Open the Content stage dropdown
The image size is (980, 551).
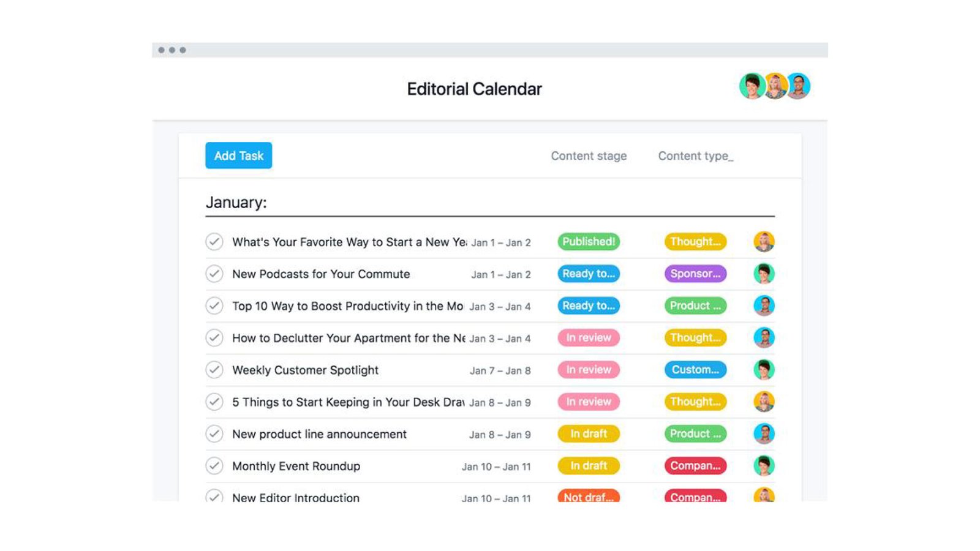(x=589, y=156)
